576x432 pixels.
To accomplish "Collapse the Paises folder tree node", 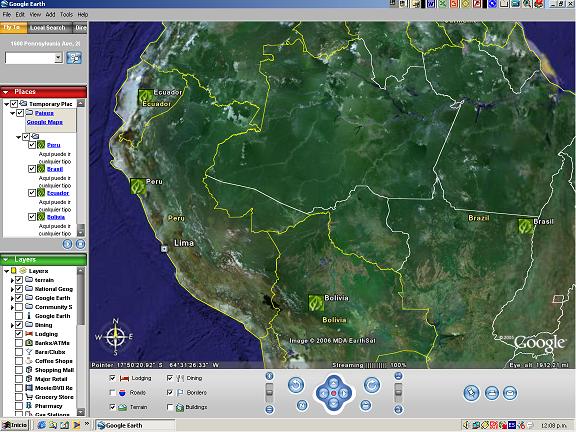I will (12, 113).
